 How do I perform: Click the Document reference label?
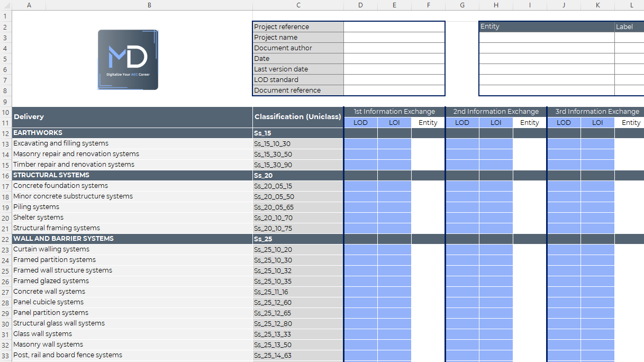[298, 90]
